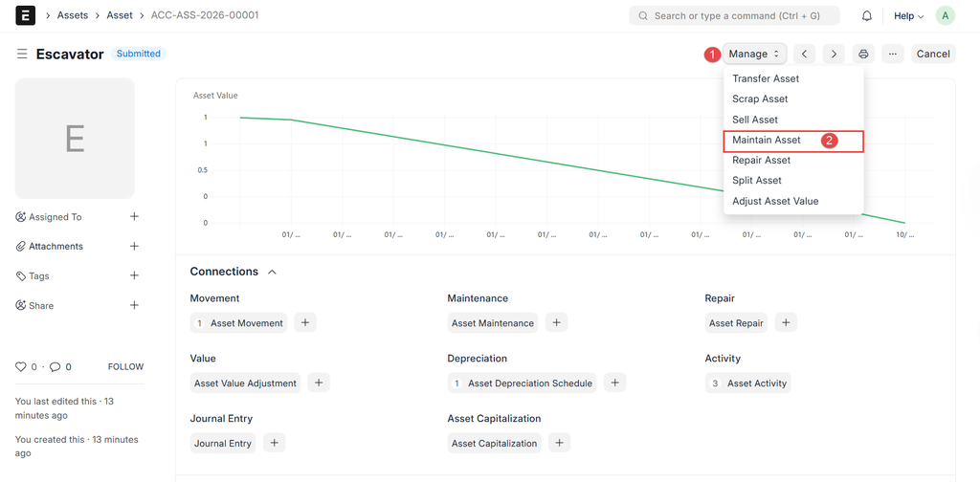Viewport: 980px width, 482px height.
Task: Click the ERPNext home logo
Action: [x=26, y=15]
